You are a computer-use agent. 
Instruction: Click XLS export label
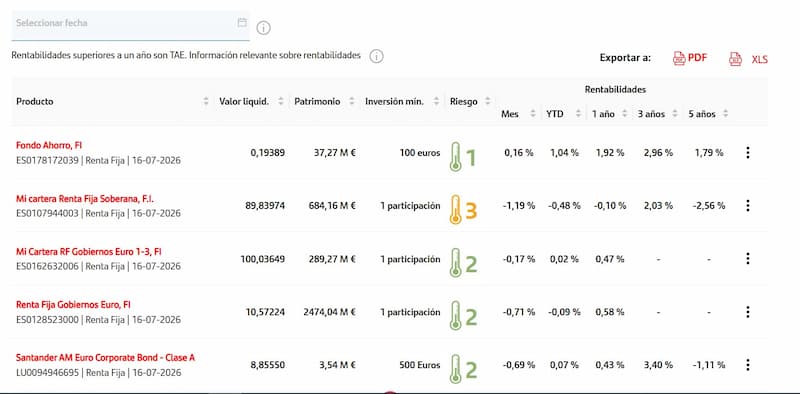point(760,59)
